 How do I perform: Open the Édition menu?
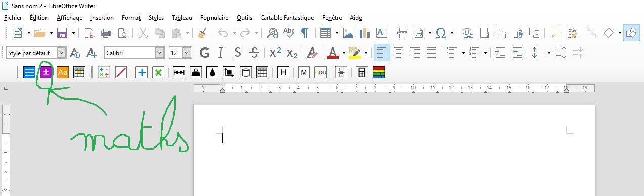(x=39, y=18)
